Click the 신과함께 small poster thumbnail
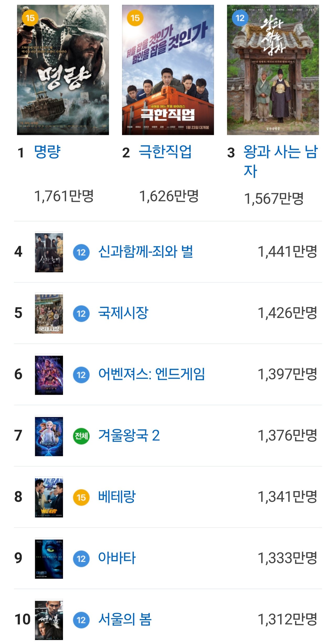This screenshot has height=644, width=336. [49, 252]
